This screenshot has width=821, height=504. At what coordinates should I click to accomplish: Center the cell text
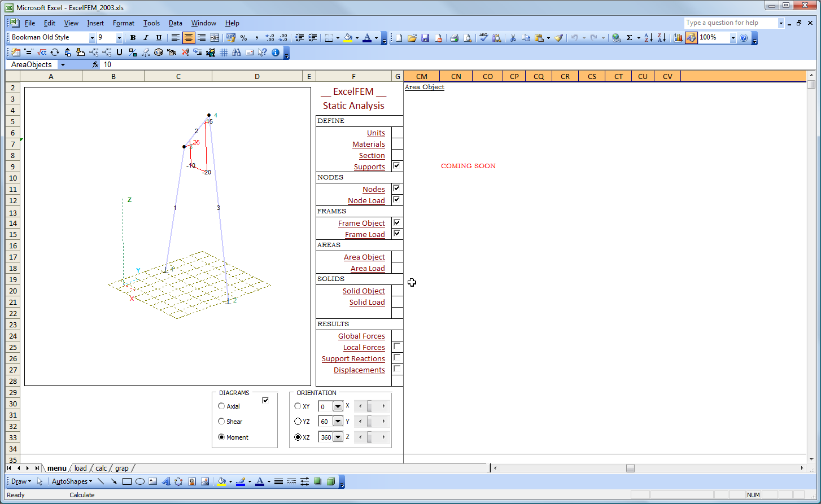pyautogui.click(x=189, y=38)
